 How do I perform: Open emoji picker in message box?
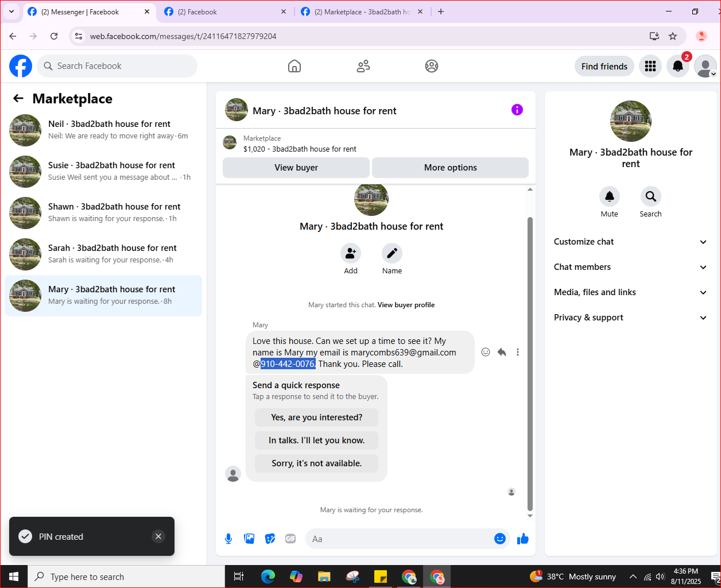point(500,539)
